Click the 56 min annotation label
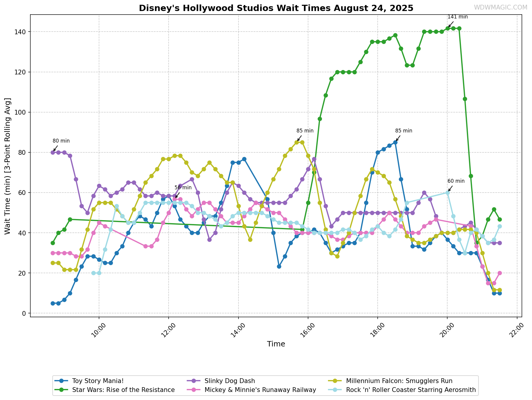 pyautogui.click(x=183, y=187)
